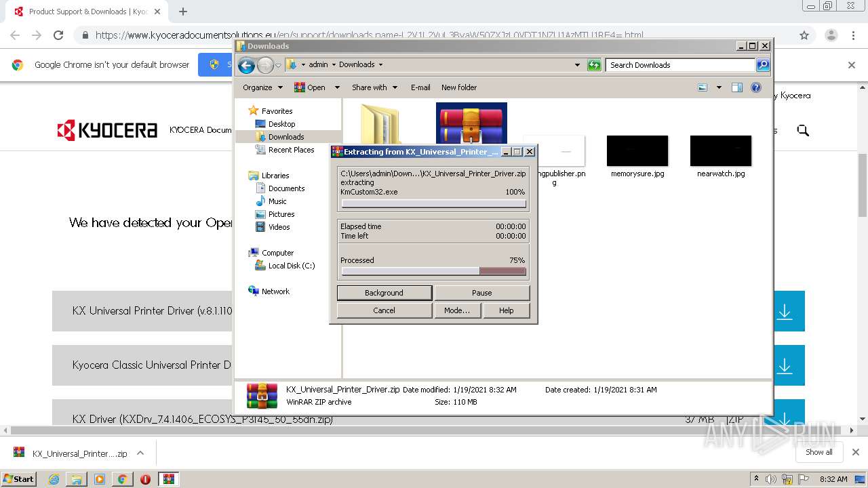Click the search magnifier in Downloads window
The image size is (868, 488).
click(763, 65)
